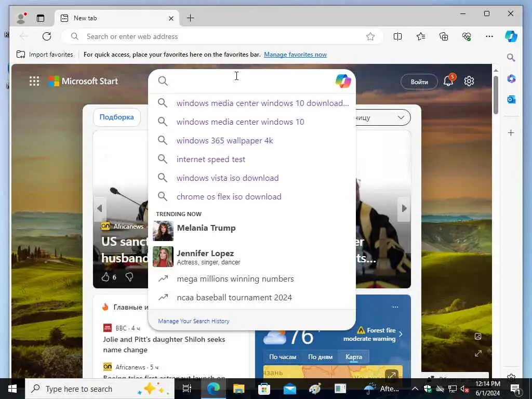Open Manage Your Search History link
Image resolution: width=532 pixels, height=399 pixels.
point(194,321)
